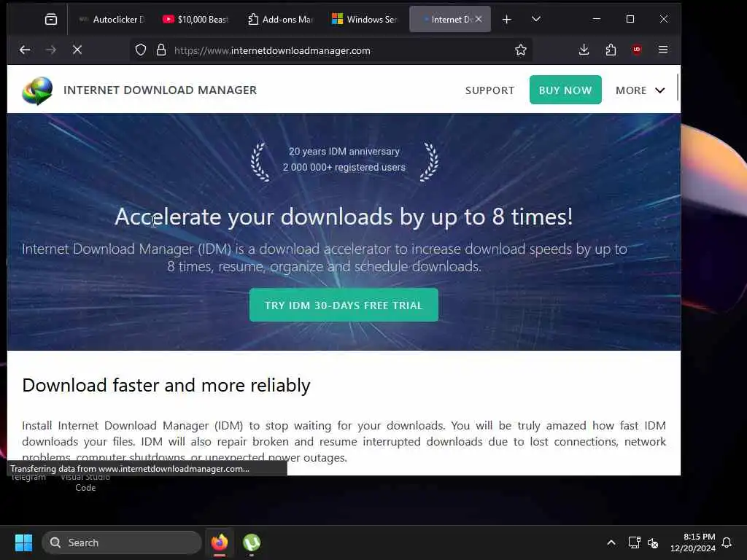Switch to the $10,000 Beast YouTube tab
Viewport: 747px width, 560px height.
click(x=196, y=19)
